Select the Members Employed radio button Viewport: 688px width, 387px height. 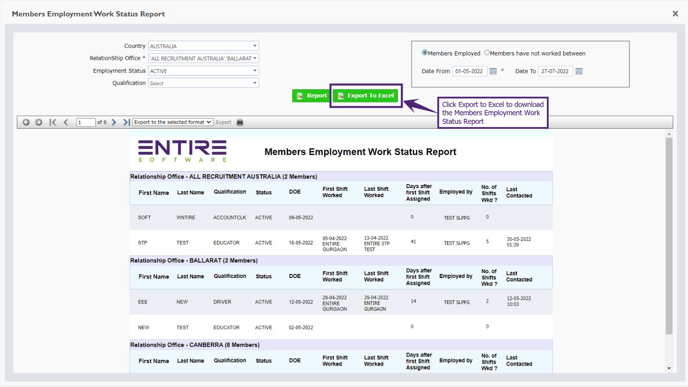(424, 53)
